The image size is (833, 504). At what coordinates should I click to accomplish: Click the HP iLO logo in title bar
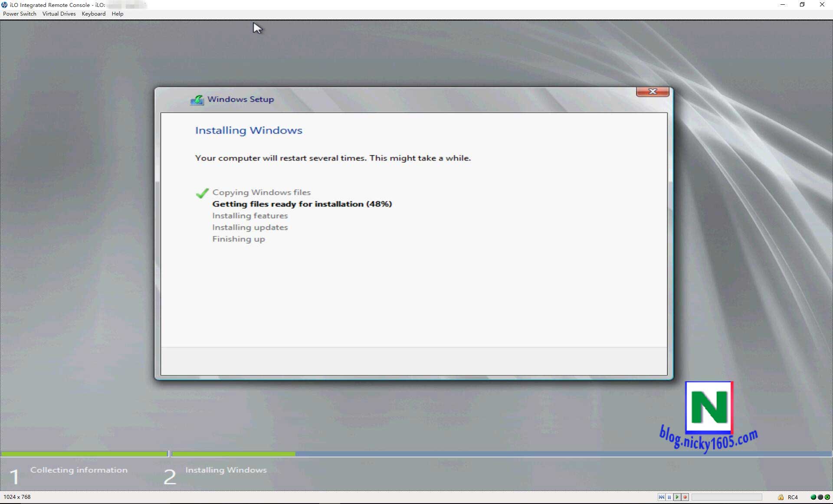(4, 5)
